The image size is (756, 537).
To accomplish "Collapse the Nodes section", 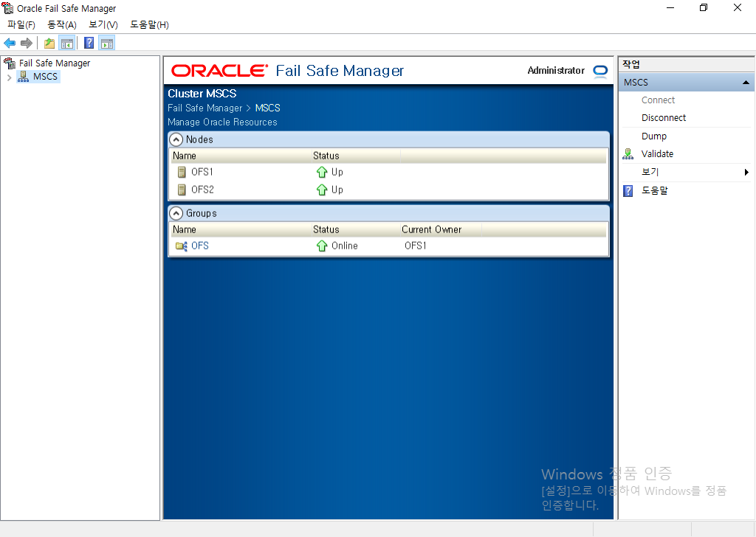I will (x=176, y=139).
